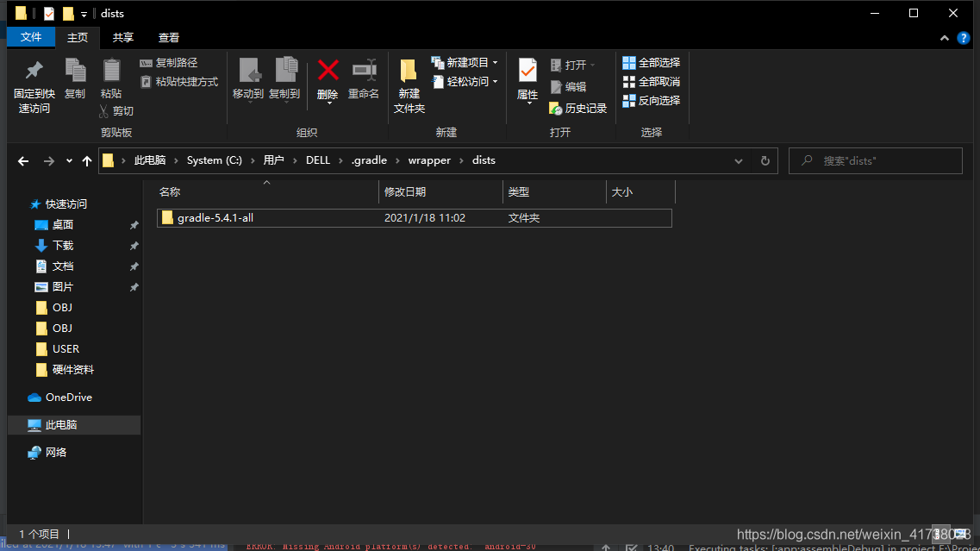The image size is (980, 551).
Task: Click System (C:) in the breadcrumb
Action: coord(215,160)
